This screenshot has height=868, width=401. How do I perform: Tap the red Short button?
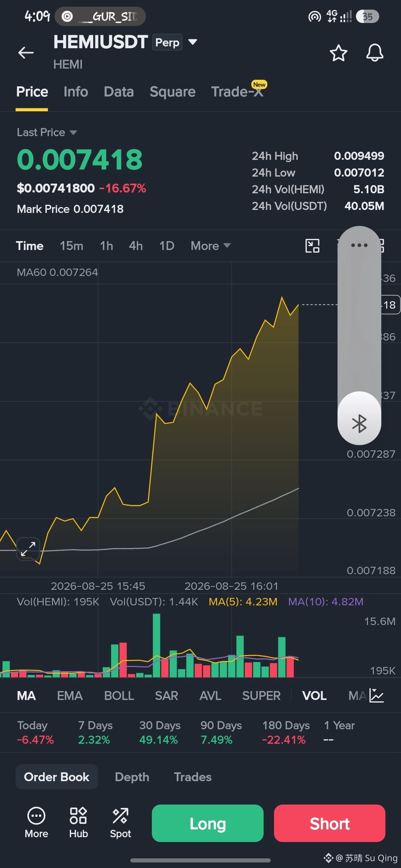(329, 823)
